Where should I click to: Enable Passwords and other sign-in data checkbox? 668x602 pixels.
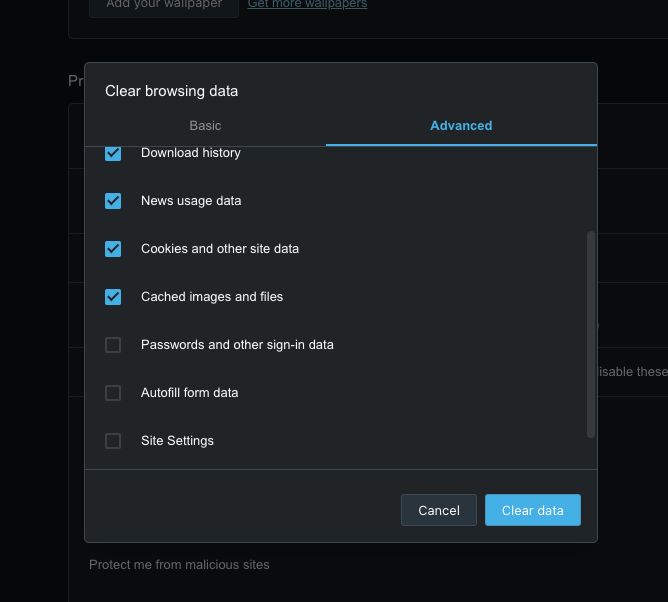(113, 345)
